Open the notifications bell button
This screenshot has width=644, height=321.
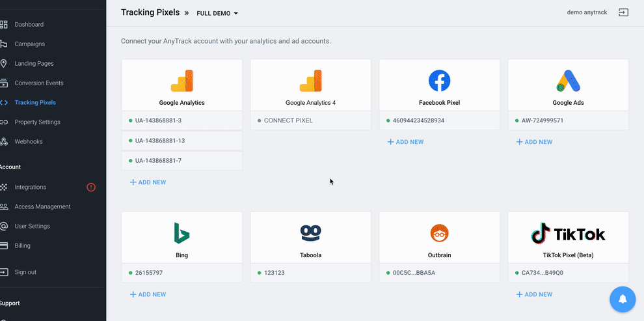623,299
